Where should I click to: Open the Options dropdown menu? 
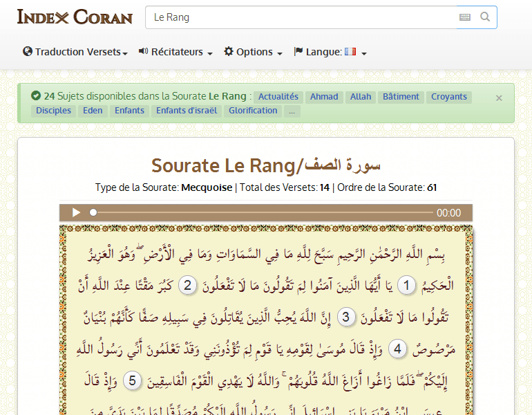(x=253, y=52)
